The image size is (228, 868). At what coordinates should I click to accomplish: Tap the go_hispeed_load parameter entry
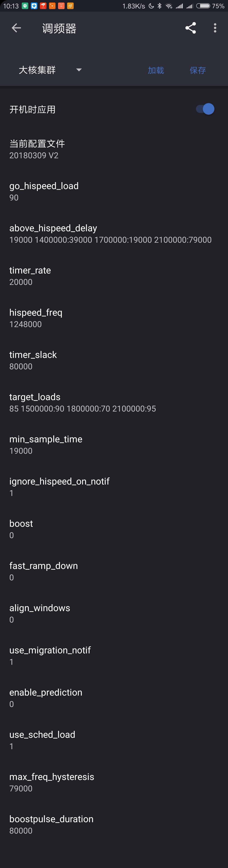pyautogui.click(x=44, y=191)
